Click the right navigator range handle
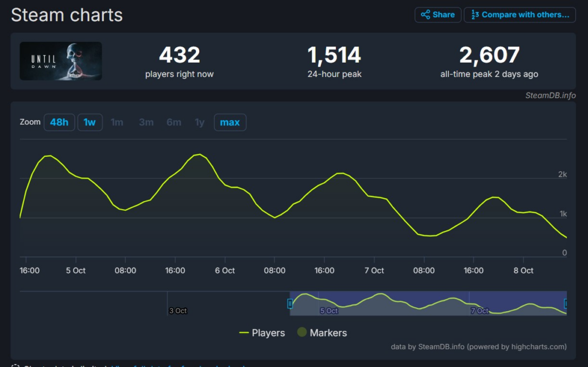 (566, 303)
